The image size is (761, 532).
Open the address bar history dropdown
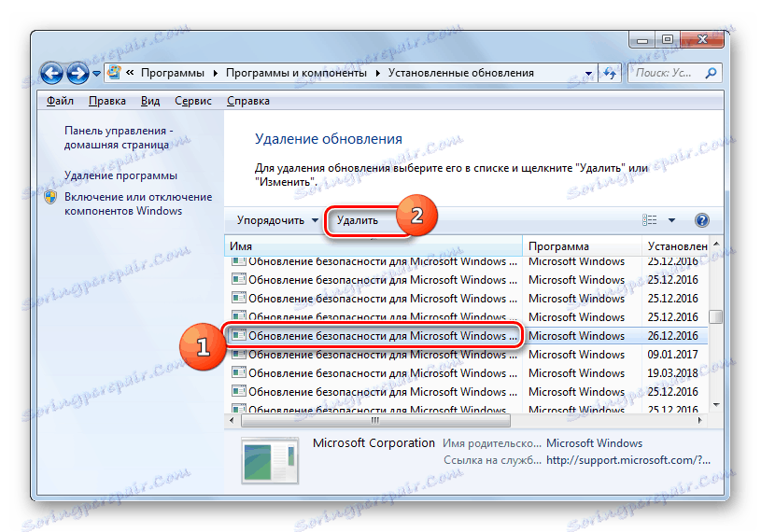point(588,73)
